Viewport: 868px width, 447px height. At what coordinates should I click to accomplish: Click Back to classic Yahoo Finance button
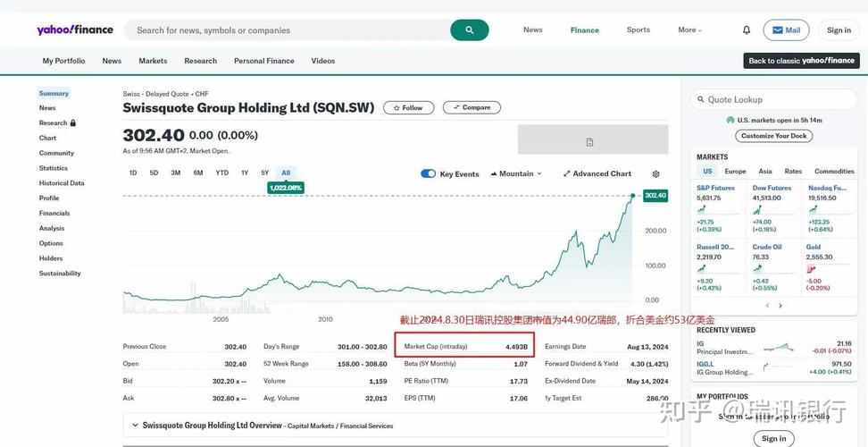click(802, 61)
